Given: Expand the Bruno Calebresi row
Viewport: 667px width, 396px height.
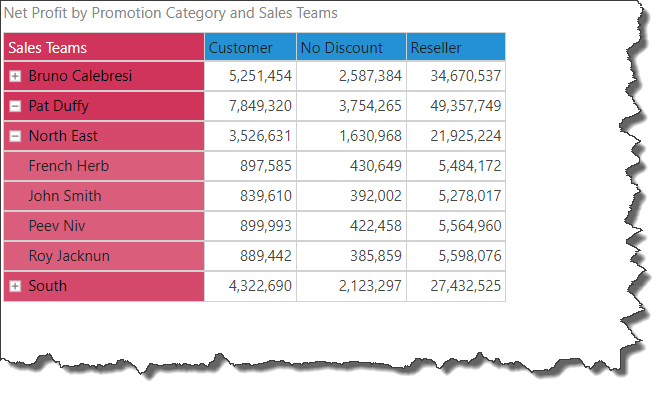Looking at the screenshot, I should (x=15, y=76).
